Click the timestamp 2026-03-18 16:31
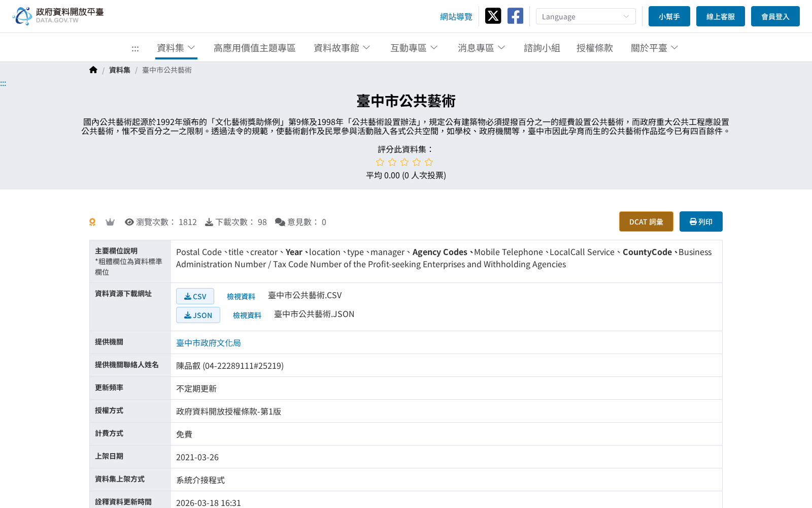Screen dimensions: 812x508 tap(209, 503)
